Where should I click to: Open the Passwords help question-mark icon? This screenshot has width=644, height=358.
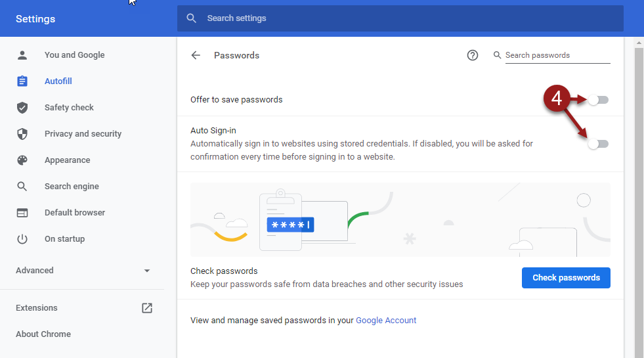472,55
